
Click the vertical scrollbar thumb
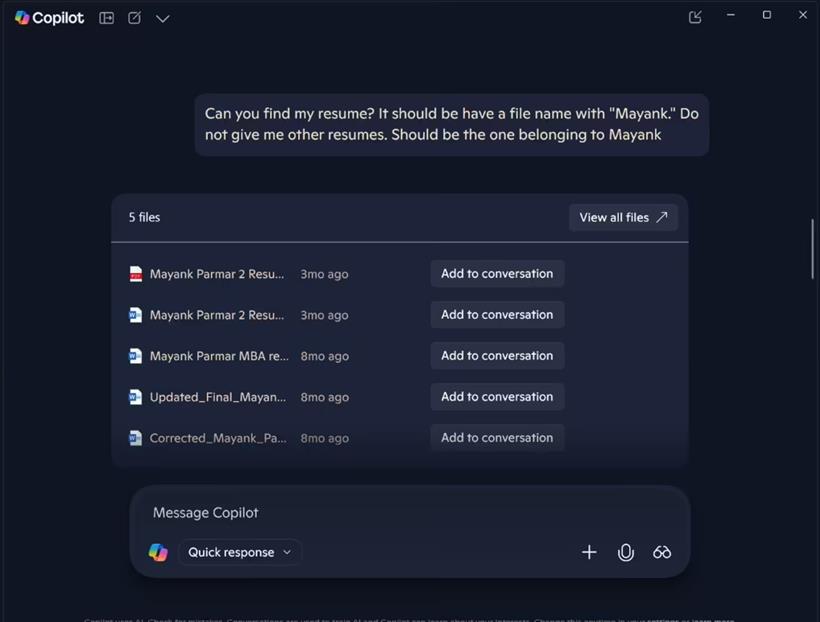[812, 249]
